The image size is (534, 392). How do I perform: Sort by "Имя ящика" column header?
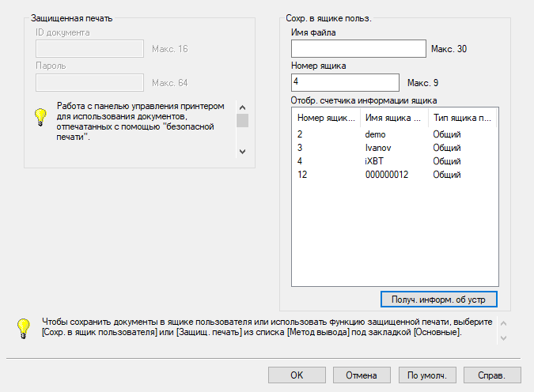pyautogui.click(x=393, y=118)
